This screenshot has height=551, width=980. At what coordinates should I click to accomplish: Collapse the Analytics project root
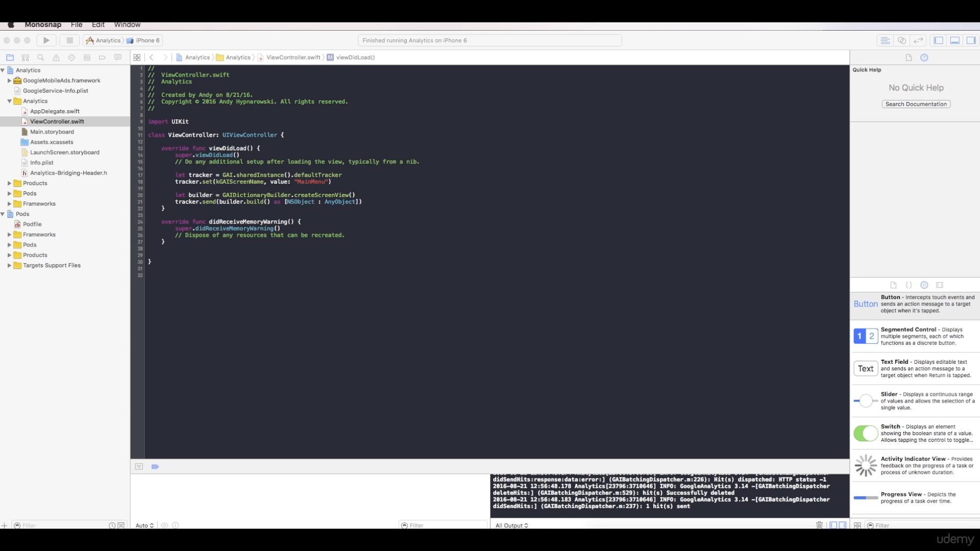pos(3,70)
